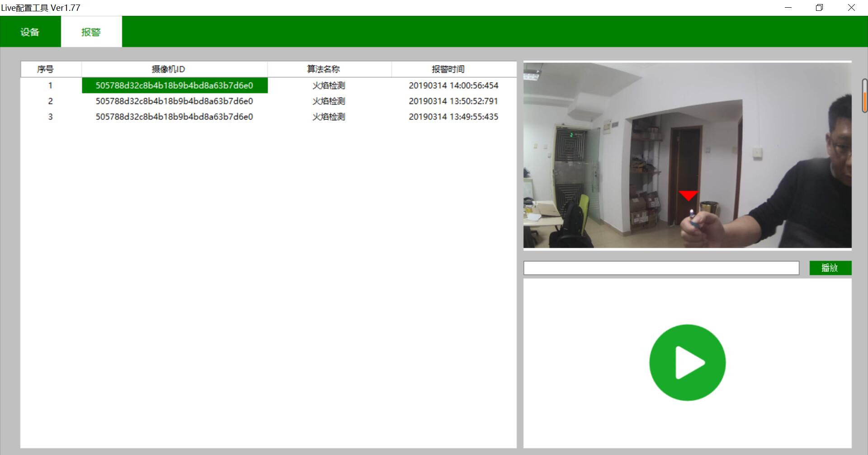Restore down the Live配置工具 window
This screenshot has width=868, height=455.
820,8
